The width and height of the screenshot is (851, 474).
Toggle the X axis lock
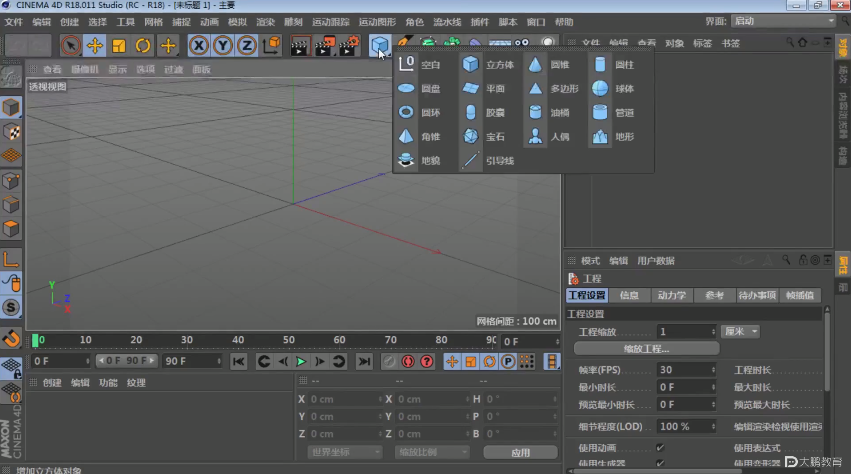point(199,46)
